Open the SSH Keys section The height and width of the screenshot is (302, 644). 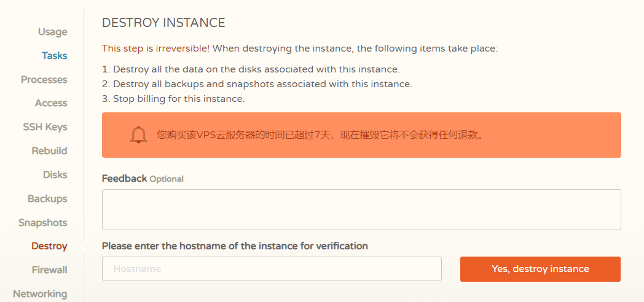45,127
